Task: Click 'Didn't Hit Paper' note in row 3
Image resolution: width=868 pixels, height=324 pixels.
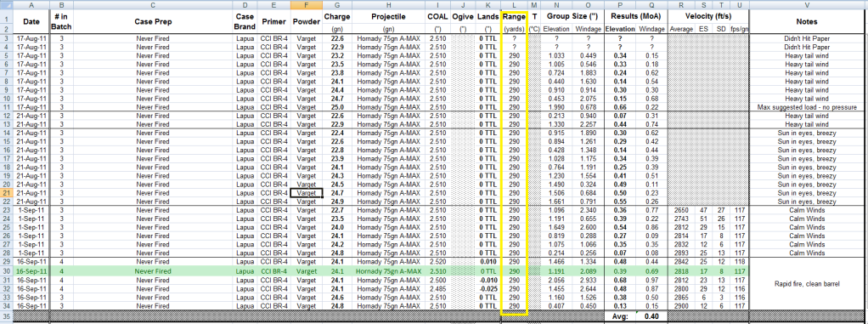Action: point(808,38)
